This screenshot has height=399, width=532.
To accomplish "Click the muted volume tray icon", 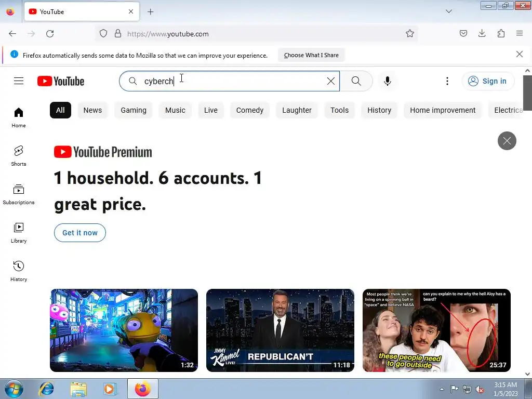I will point(480,389).
